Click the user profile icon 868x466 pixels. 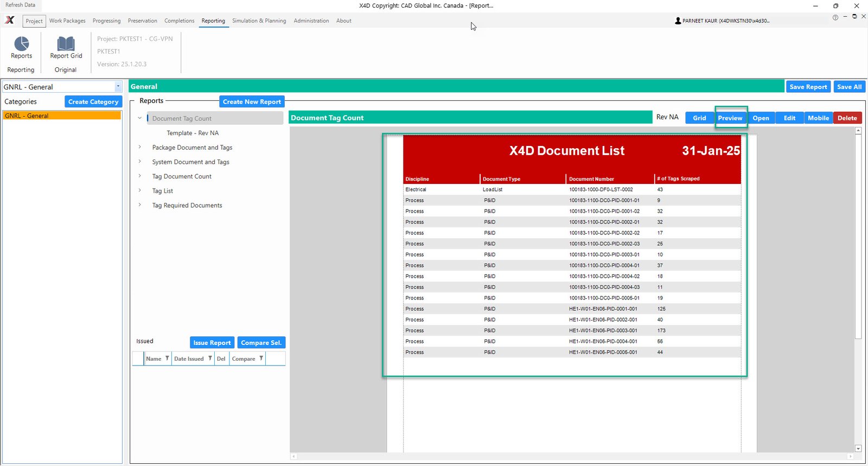coord(678,21)
